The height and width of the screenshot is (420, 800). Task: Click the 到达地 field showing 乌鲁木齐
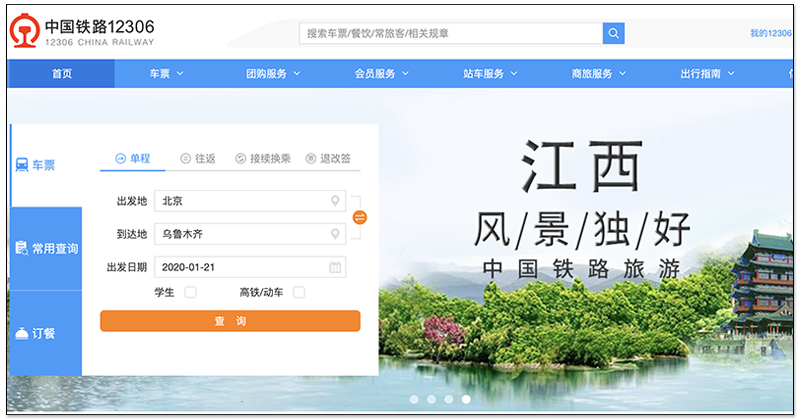[x=250, y=234]
